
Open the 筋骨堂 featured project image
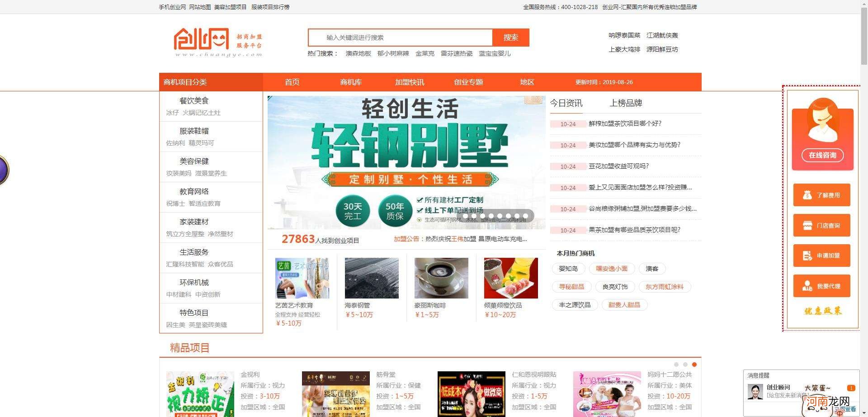pos(336,394)
